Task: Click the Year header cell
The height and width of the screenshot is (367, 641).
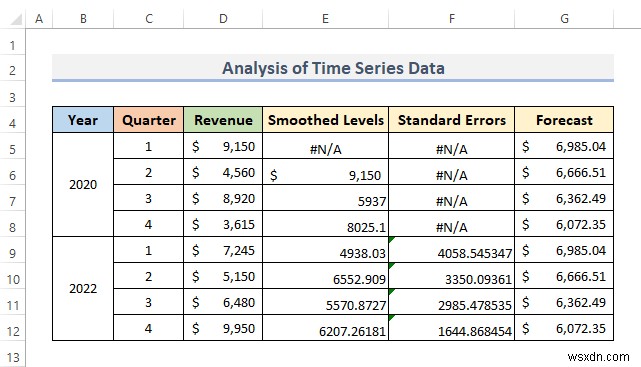Action: (83, 120)
